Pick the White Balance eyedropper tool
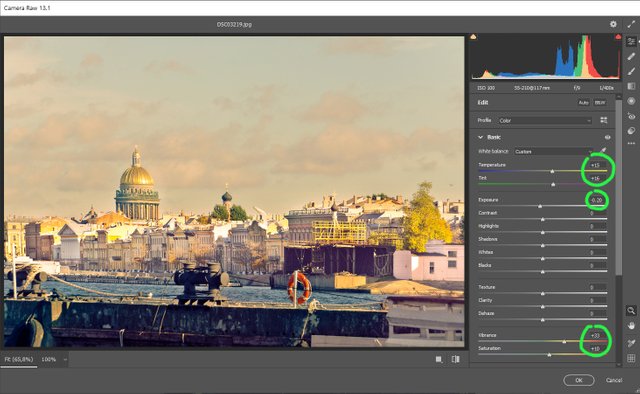 click(603, 151)
